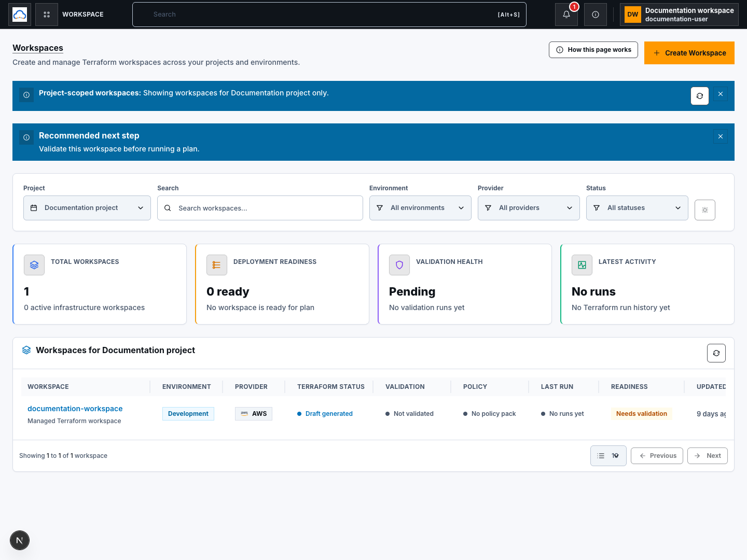This screenshot has height=560, width=747.
Task: Click the Total Workspaces layers icon
Action: [34, 265]
